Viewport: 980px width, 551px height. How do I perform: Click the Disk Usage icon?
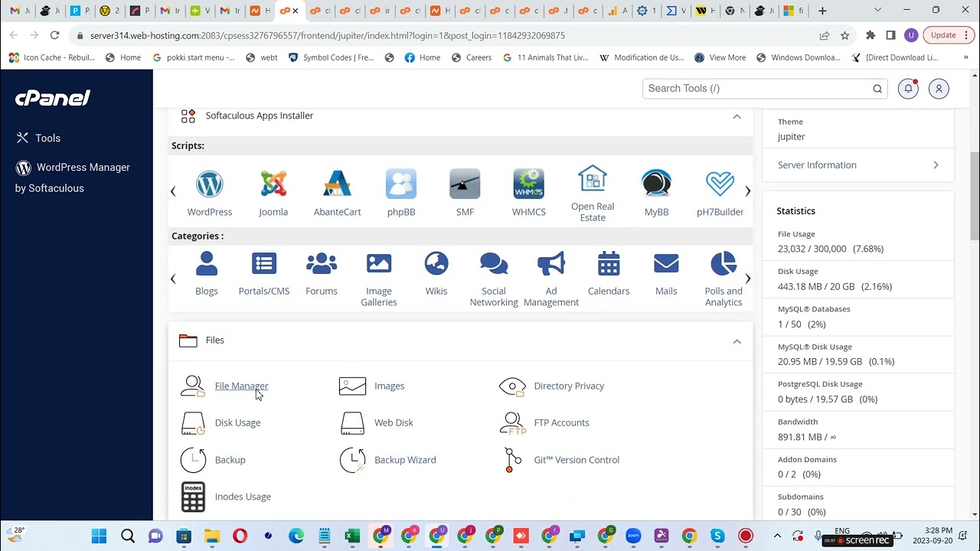click(193, 422)
